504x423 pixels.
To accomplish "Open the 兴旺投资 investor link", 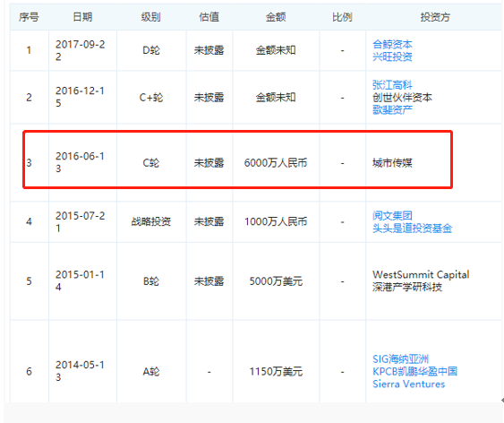I will tap(392, 56).
